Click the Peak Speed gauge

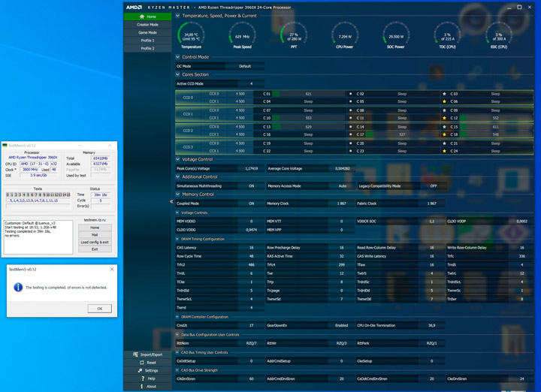click(x=242, y=35)
